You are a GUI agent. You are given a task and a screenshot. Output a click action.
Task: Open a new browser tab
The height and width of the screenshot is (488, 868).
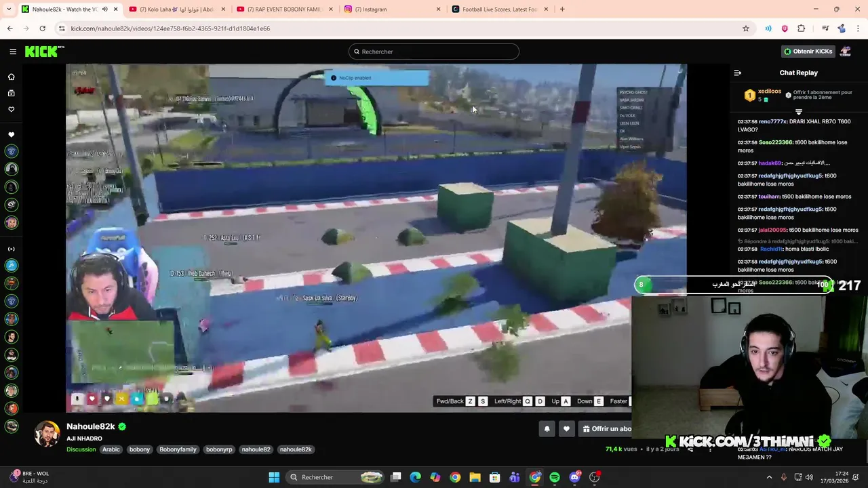click(562, 9)
